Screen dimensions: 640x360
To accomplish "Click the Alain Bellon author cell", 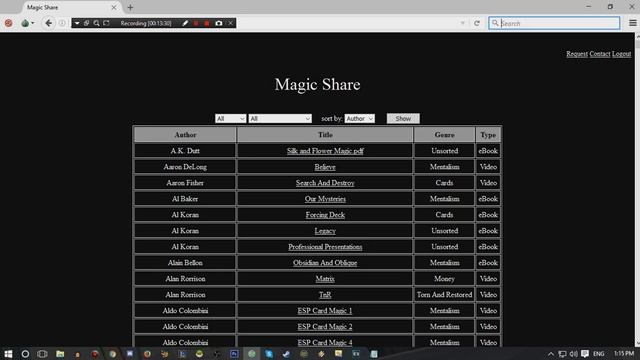I will [185, 262].
